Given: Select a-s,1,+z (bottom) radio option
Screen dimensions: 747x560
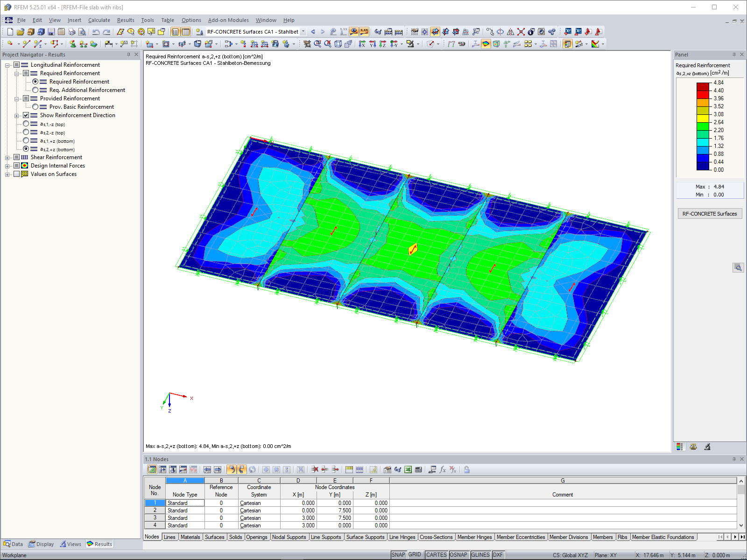Looking at the screenshot, I should (x=26, y=140).
